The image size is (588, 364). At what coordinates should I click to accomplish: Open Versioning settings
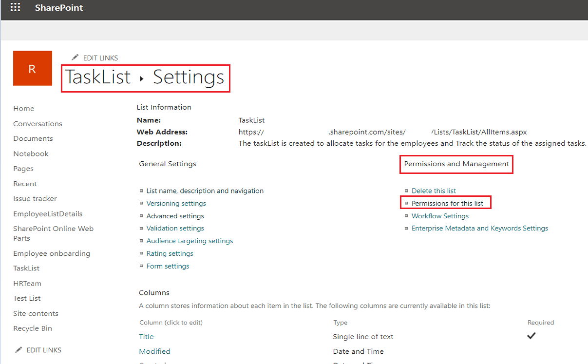176,203
